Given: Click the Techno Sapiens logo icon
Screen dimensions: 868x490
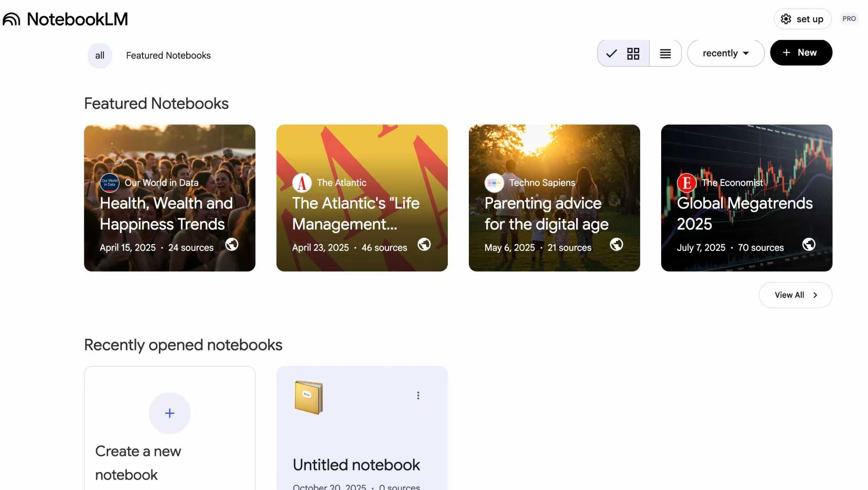Looking at the screenshot, I should [494, 183].
